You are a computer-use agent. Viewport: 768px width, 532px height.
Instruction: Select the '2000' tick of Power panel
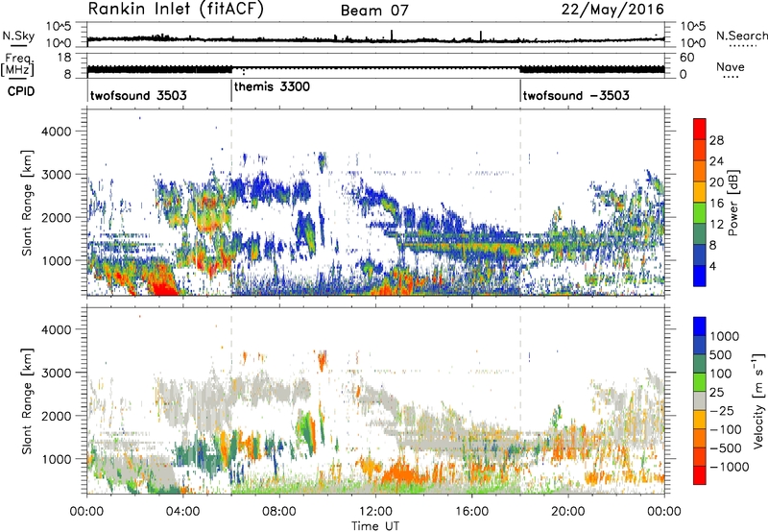(56, 218)
